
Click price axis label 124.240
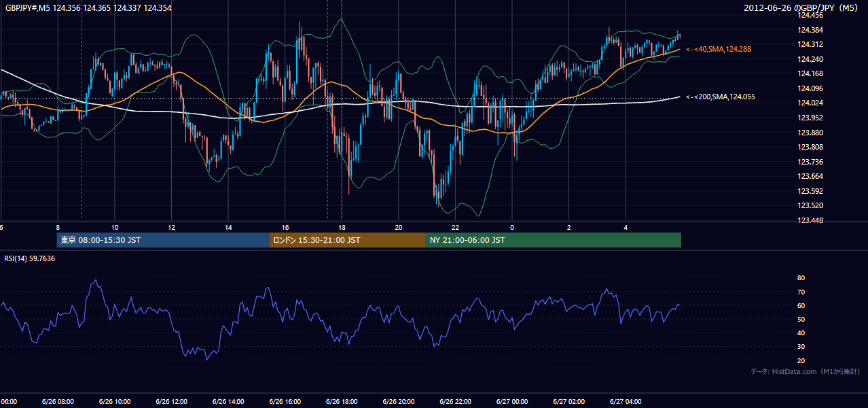(811, 59)
